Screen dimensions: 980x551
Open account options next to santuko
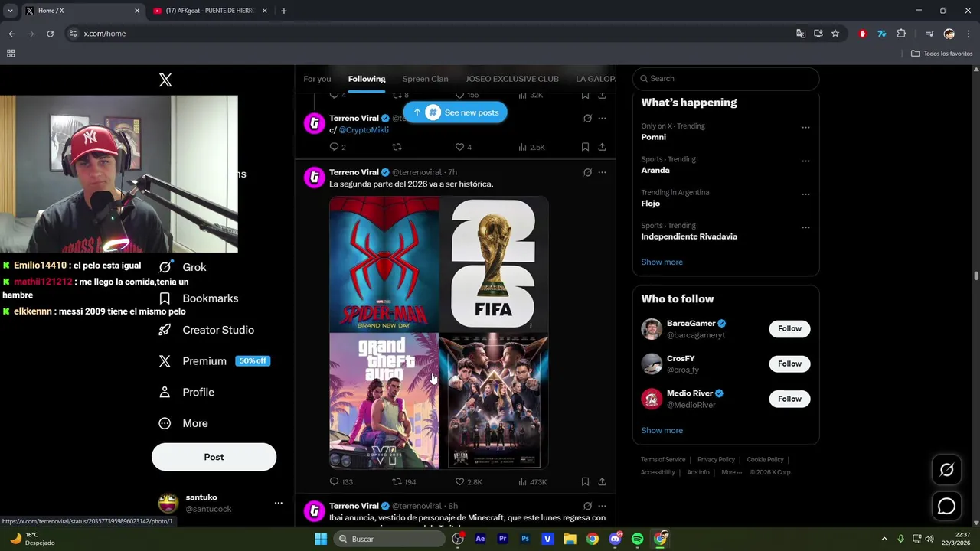click(x=279, y=503)
